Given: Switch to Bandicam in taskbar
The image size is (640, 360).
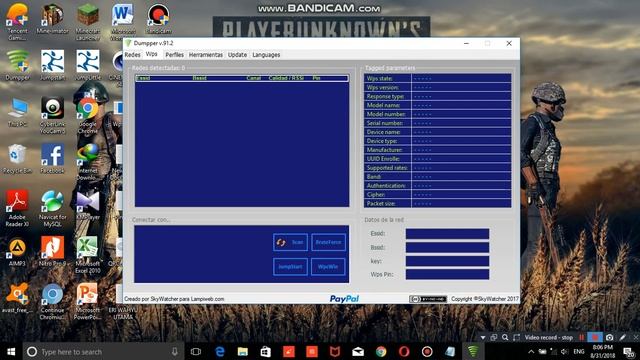Looking at the screenshot, I should coord(427,351).
